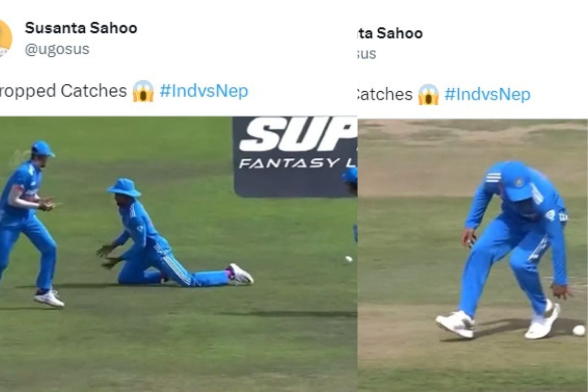The height and width of the screenshot is (392, 588).
Task: Click the cropped 'ta Sahoo' name
Action: tap(391, 33)
